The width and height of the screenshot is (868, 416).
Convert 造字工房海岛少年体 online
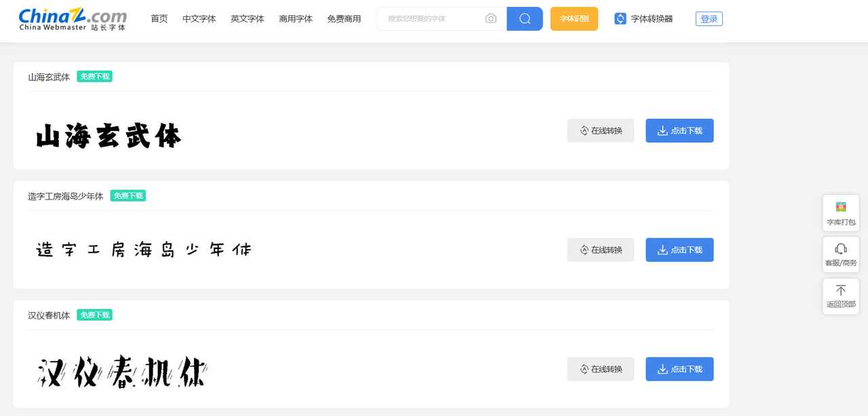[x=600, y=250]
